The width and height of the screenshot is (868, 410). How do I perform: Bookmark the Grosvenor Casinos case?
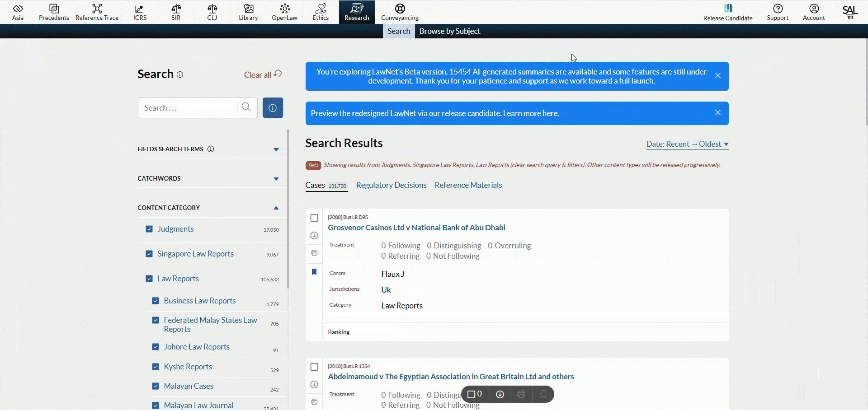(314, 272)
